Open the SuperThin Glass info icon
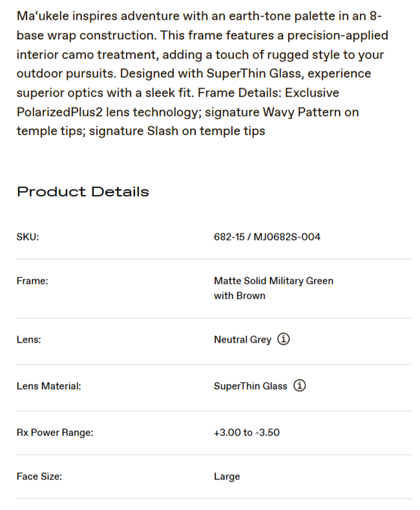420x510 pixels. [x=299, y=386]
